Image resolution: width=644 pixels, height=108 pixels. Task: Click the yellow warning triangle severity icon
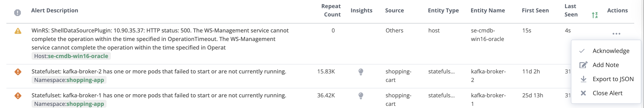[18, 31]
